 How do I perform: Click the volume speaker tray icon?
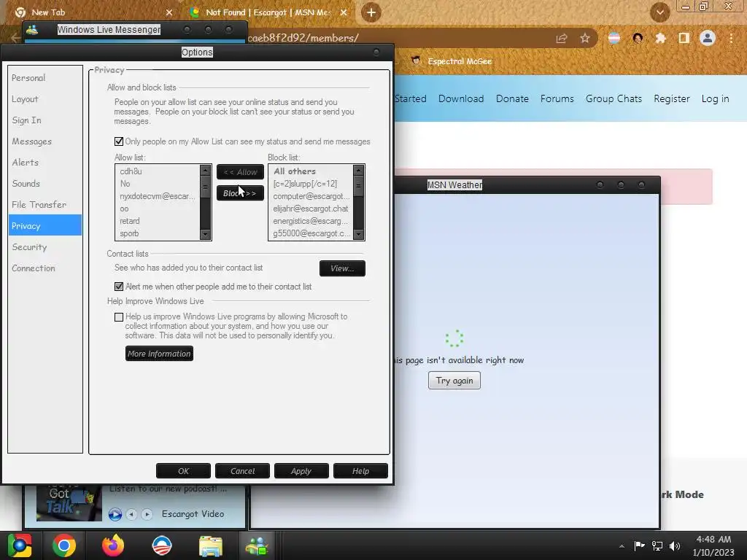675,546
